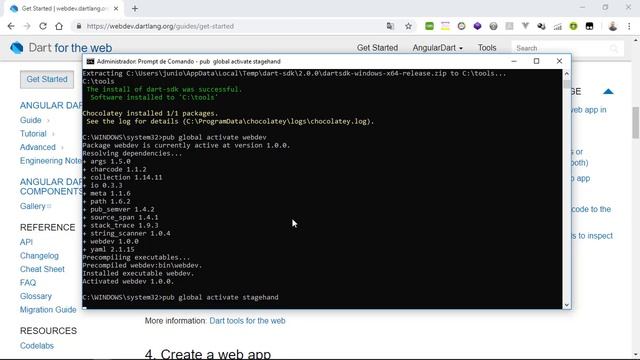
Task: Expand the Advanced sidebar section
Action: tap(62, 147)
